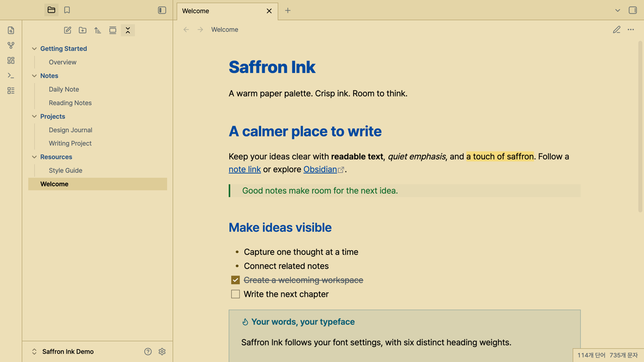Open quick switcher ribbon icon
644x362 pixels.
tap(11, 30)
